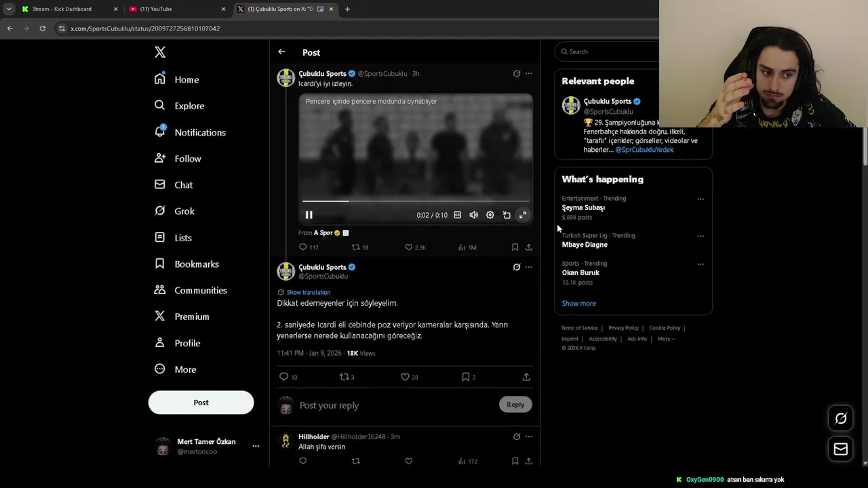Open the A Spor source link
Screen dimensions: 868x488
pos(323,232)
